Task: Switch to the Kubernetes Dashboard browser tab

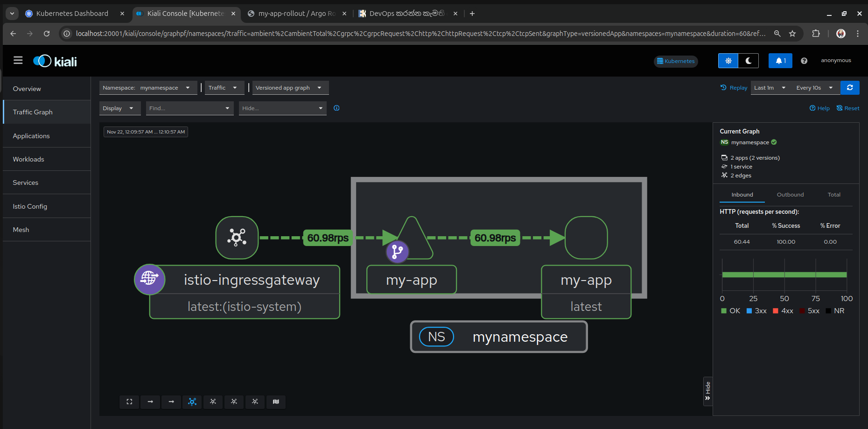Action: [75, 14]
